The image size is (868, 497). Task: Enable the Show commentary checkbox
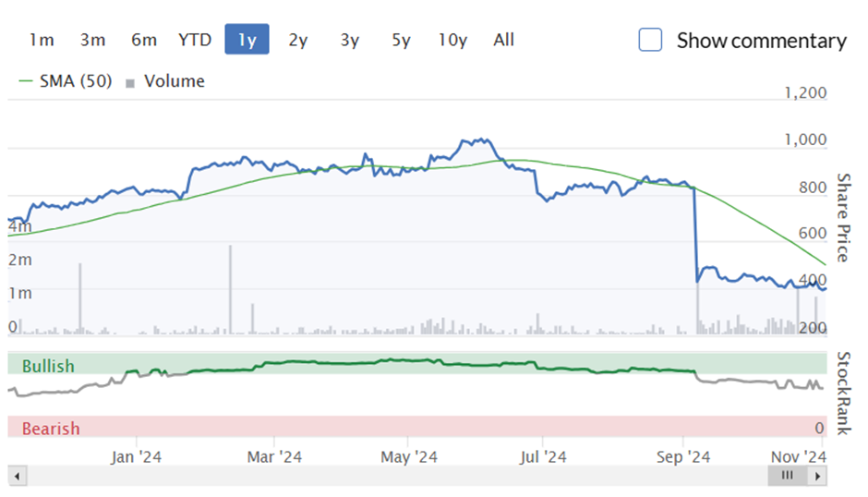click(x=650, y=40)
